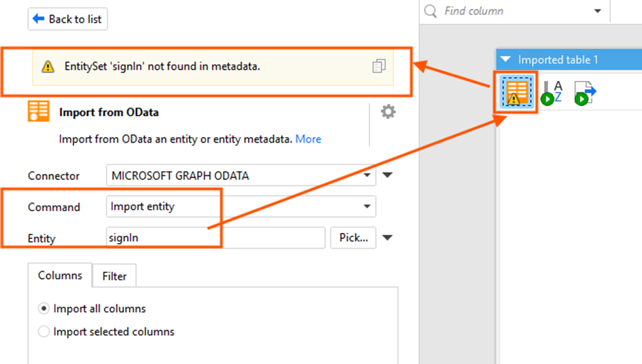Open task settings via the gear icon
Viewport: 642px width, 364px height.
click(x=388, y=112)
